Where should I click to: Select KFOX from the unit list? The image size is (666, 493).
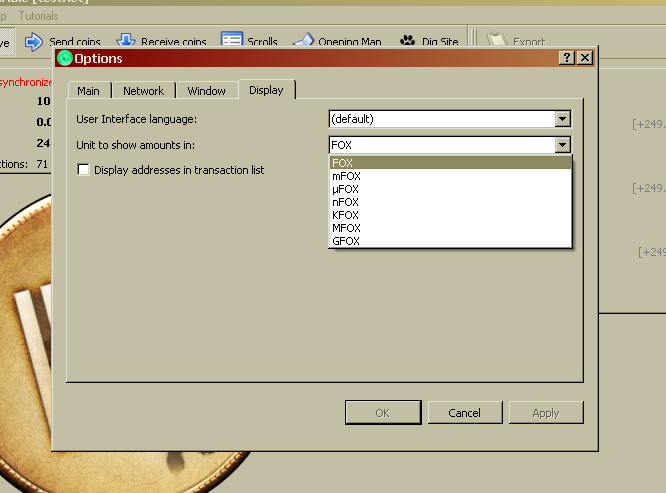[450, 215]
